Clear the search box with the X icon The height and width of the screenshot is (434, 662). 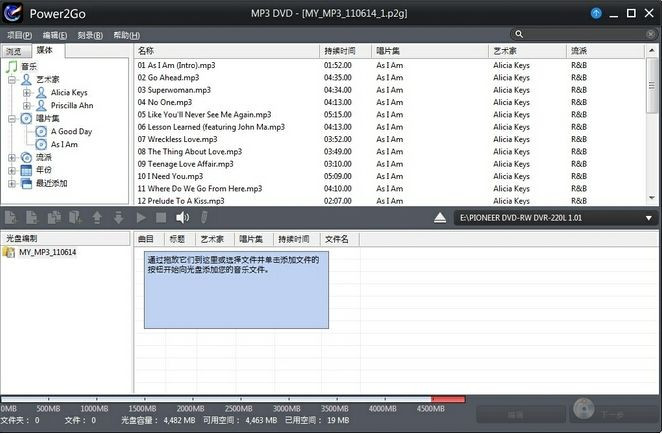(x=651, y=34)
